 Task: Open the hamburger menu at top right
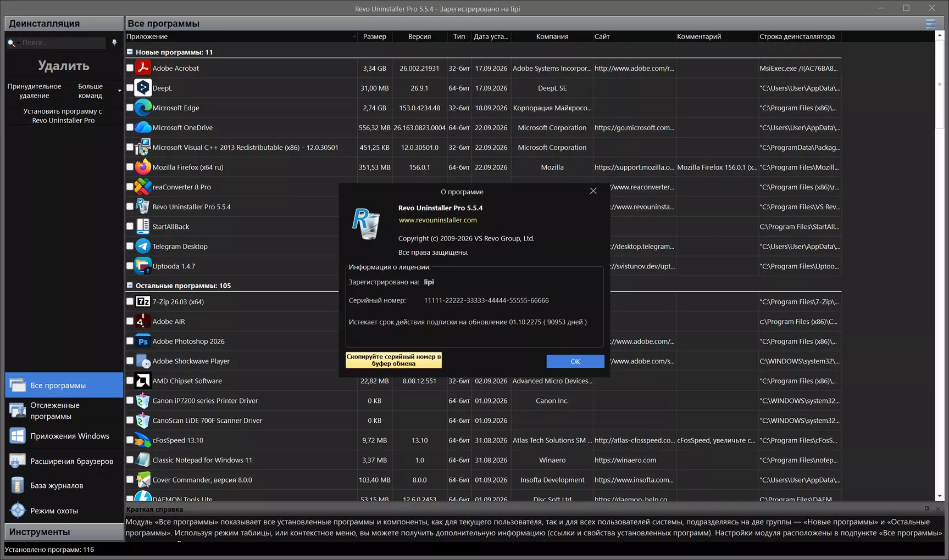pos(931,24)
